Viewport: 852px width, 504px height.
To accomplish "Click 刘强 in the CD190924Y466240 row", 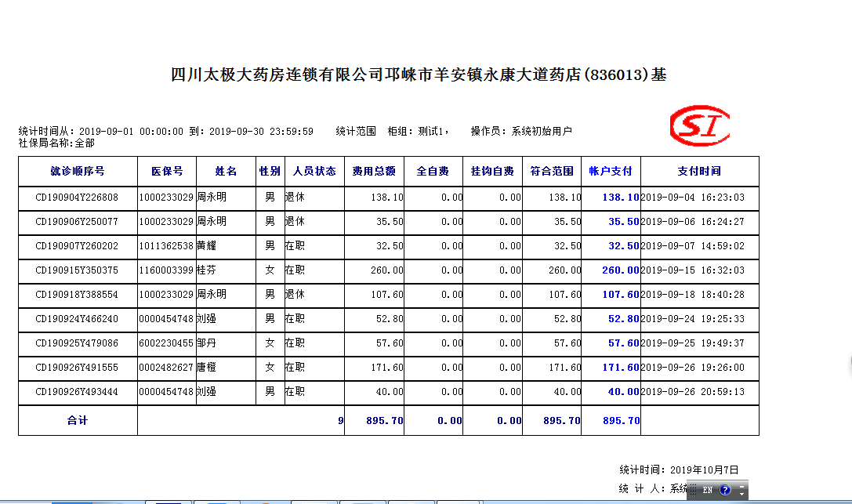I will click(206, 318).
